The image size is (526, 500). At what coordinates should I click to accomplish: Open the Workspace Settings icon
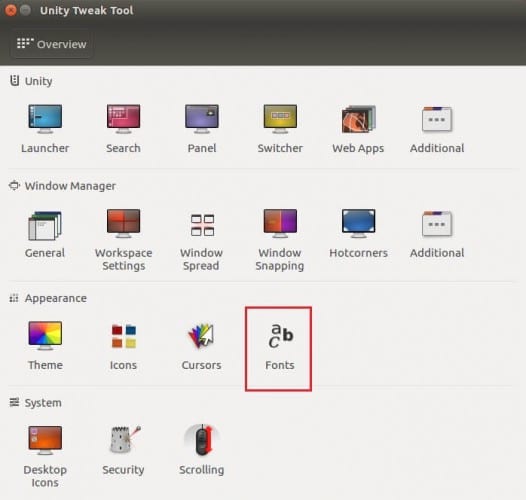click(123, 224)
